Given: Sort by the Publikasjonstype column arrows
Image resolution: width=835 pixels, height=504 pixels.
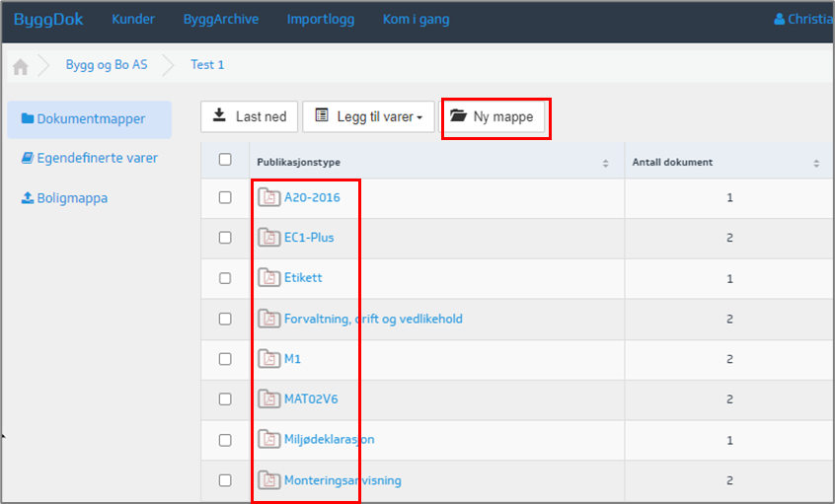Looking at the screenshot, I should pyautogui.click(x=605, y=163).
